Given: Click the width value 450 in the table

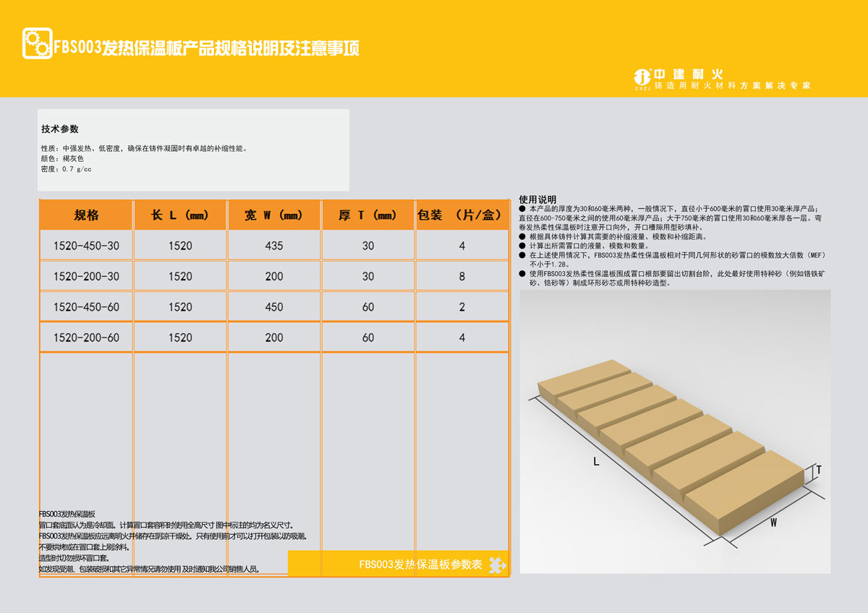Looking at the screenshot, I should (x=274, y=307).
